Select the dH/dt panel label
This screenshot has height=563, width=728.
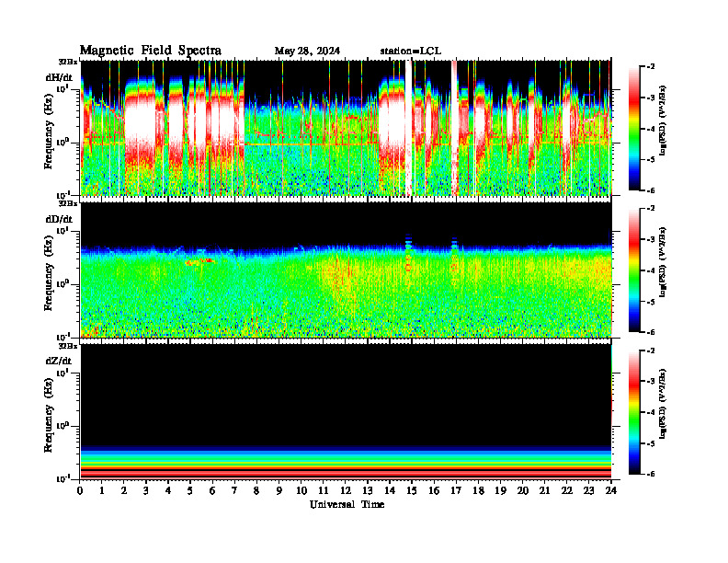point(59,78)
